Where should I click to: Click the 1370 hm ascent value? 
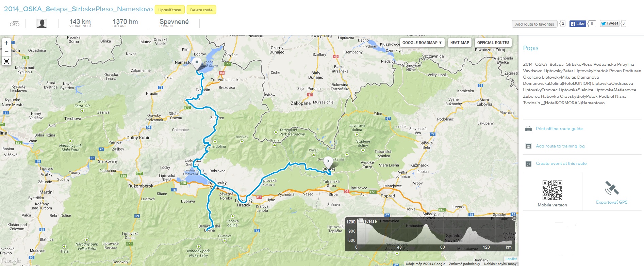125,22
